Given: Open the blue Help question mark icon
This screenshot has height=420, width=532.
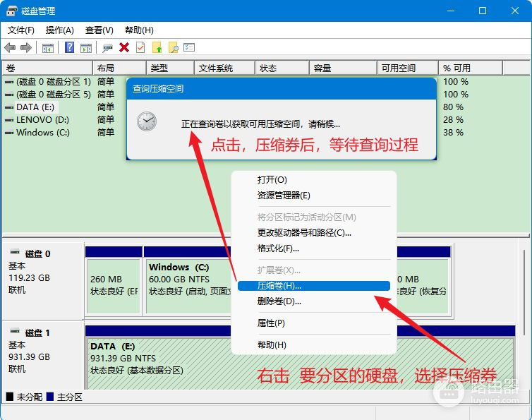Looking at the screenshot, I should point(69,47).
